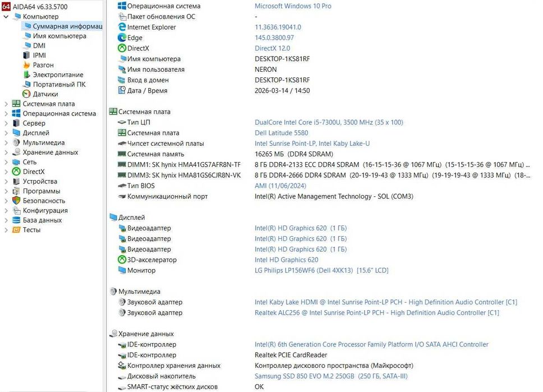Open the Intel HD Graphics 620 3D-accelerator link
The image size is (543, 392).
[x=287, y=260]
